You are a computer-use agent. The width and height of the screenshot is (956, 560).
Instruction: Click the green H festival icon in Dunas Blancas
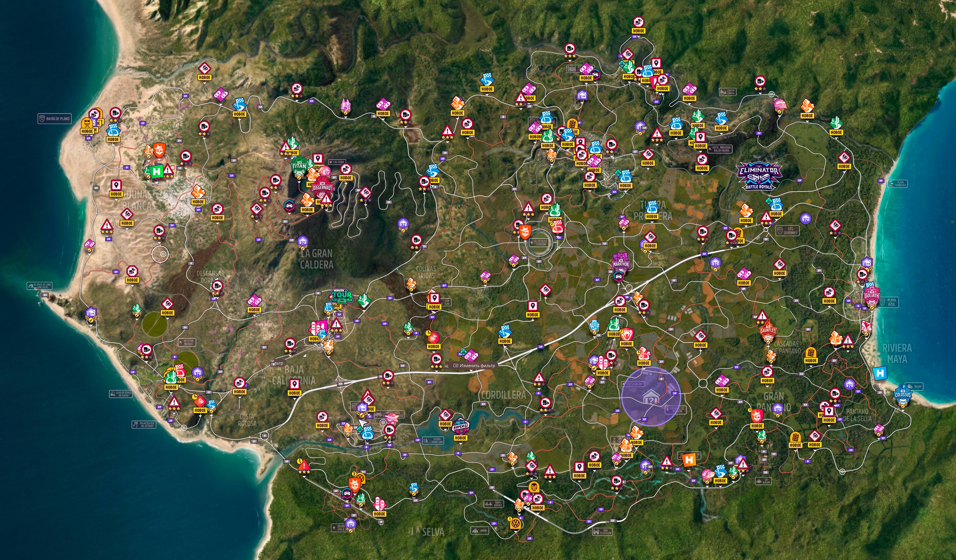click(x=156, y=171)
